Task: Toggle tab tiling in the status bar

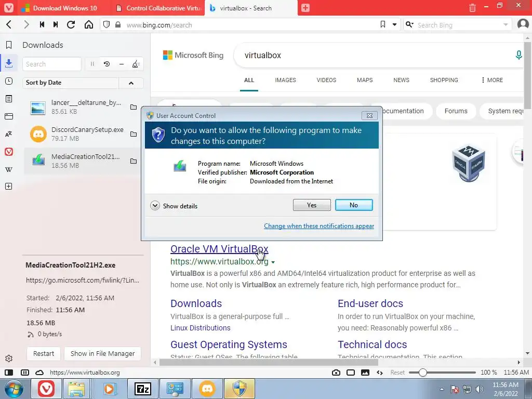Action: tap(25, 373)
